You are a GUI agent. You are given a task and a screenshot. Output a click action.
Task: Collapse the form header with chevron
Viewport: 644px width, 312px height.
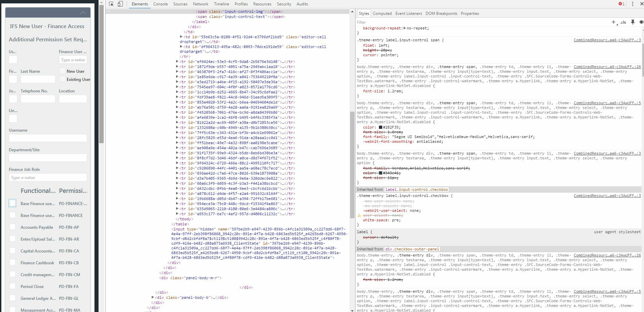pyautogui.click(x=83, y=13)
